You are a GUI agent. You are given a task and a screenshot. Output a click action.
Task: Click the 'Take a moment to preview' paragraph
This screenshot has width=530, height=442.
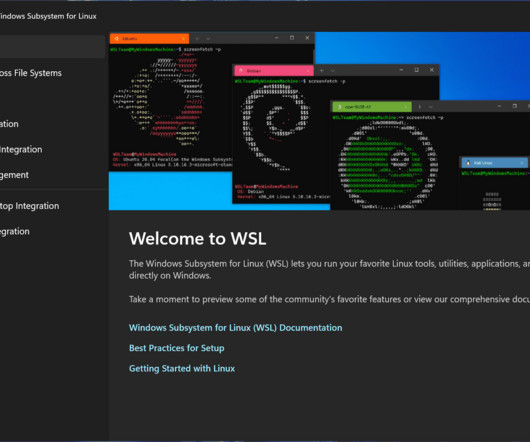coord(329,299)
